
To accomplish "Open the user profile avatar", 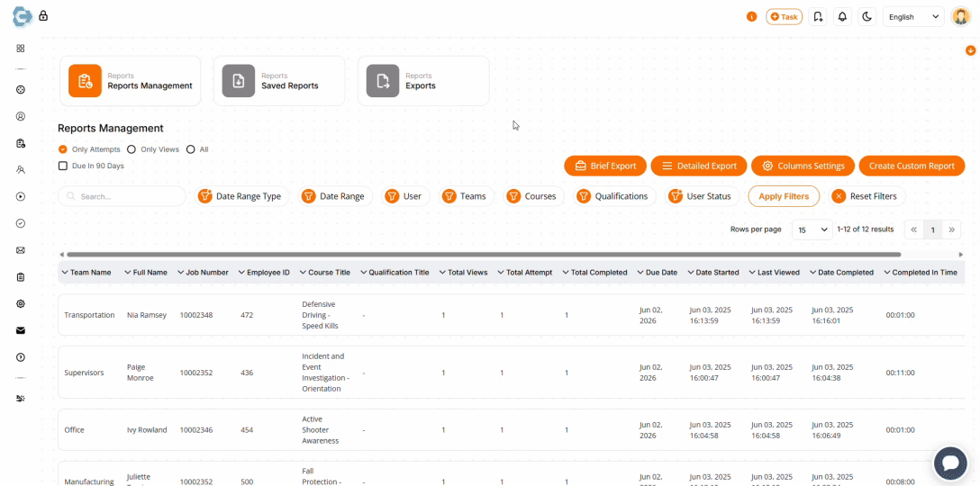I will coord(960,16).
